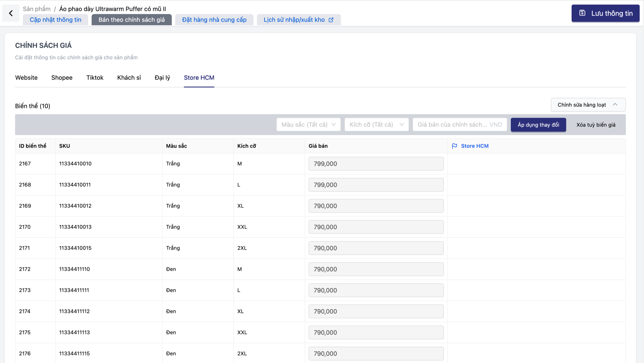Image resolution: width=644 pixels, height=363 pixels.
Task: Click the back arrow icon
Action: coord(11,13)
